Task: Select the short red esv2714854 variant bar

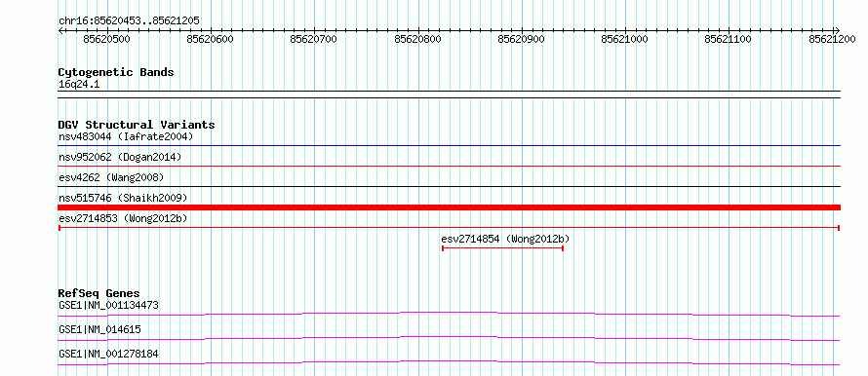Action: tap(502, 248)
